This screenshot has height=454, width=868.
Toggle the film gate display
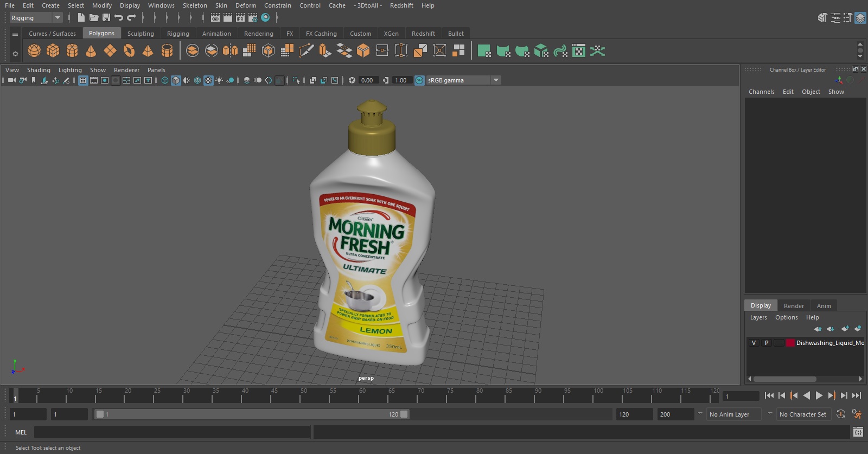click(x=94, y=80)
